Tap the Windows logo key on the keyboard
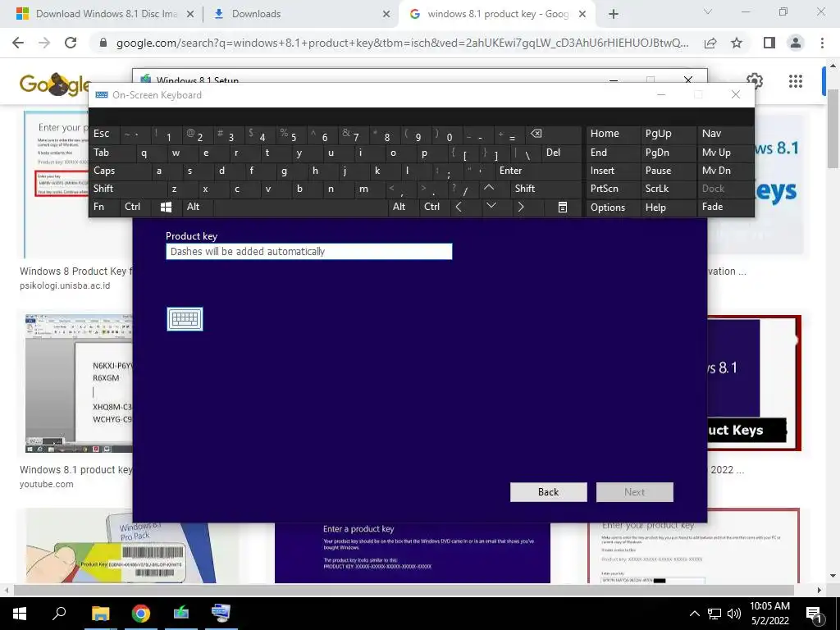This screenshot has height=630, width=840. click(167, 208)
